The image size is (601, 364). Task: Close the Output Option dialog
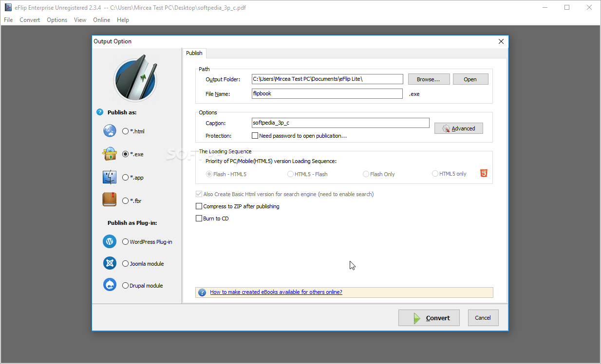pos(501,41)
